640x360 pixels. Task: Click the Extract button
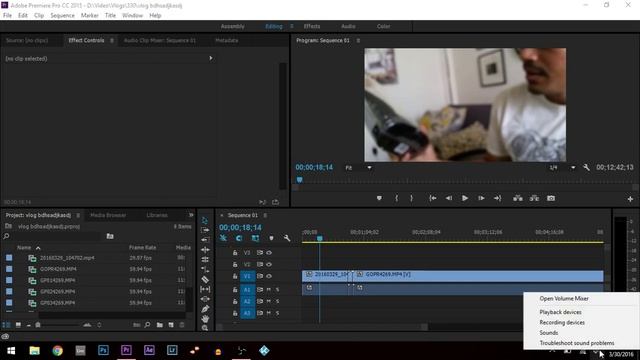534,198
